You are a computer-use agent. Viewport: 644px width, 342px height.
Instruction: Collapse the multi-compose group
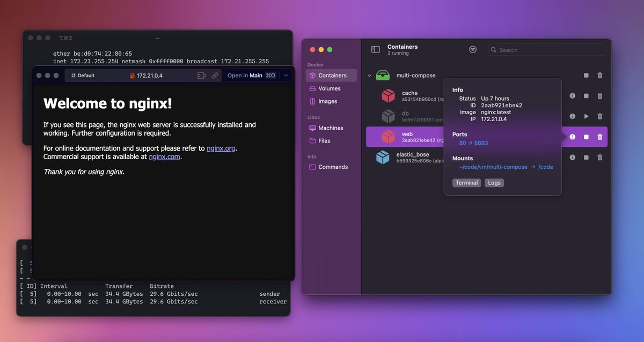point(369,76)
